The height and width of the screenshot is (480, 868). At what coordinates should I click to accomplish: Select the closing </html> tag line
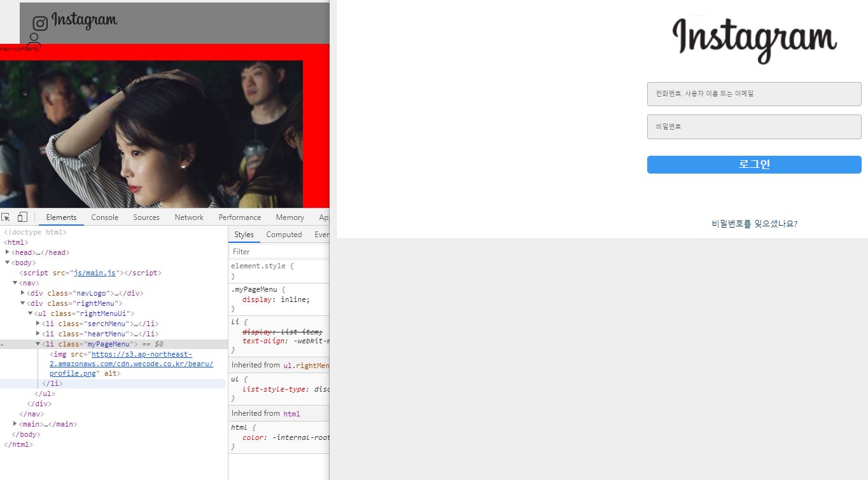[x=18, y=444]
